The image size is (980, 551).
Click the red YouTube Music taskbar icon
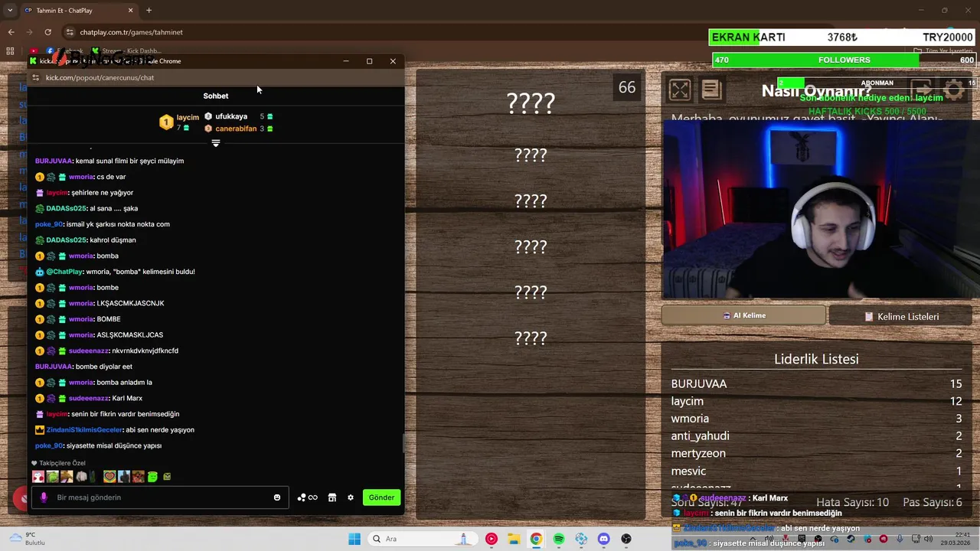491,539
